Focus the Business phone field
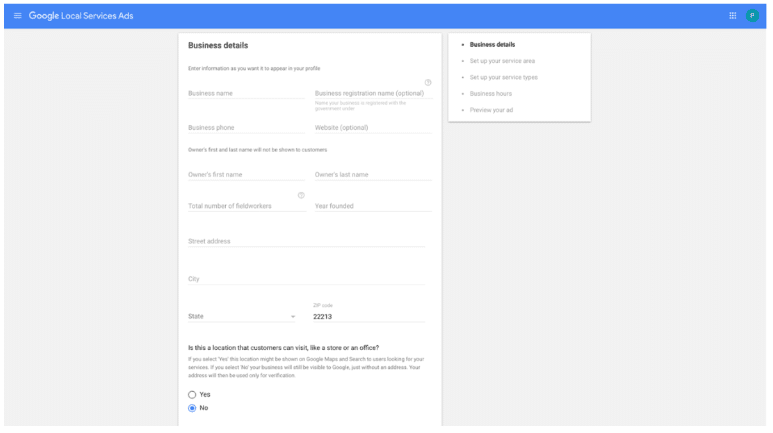The height and width of the screenshot is (433, 773). click(x=246, y=127)
